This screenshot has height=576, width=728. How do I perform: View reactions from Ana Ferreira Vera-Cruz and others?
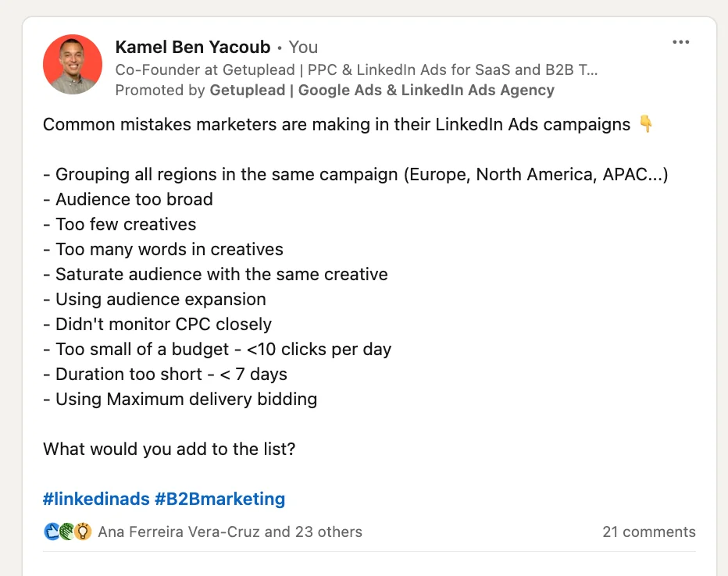coord(230,532)
